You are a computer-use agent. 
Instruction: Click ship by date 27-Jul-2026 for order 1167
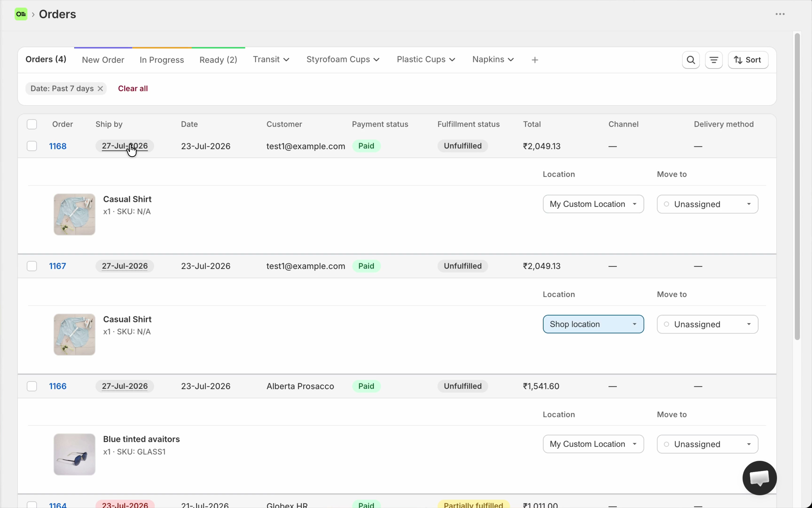tap(125, 266)
